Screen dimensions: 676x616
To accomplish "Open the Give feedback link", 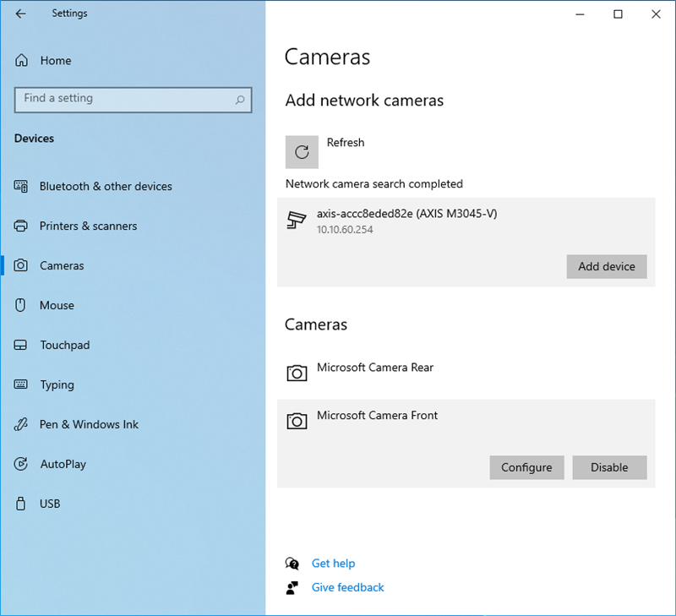I will tap(347, 587).
